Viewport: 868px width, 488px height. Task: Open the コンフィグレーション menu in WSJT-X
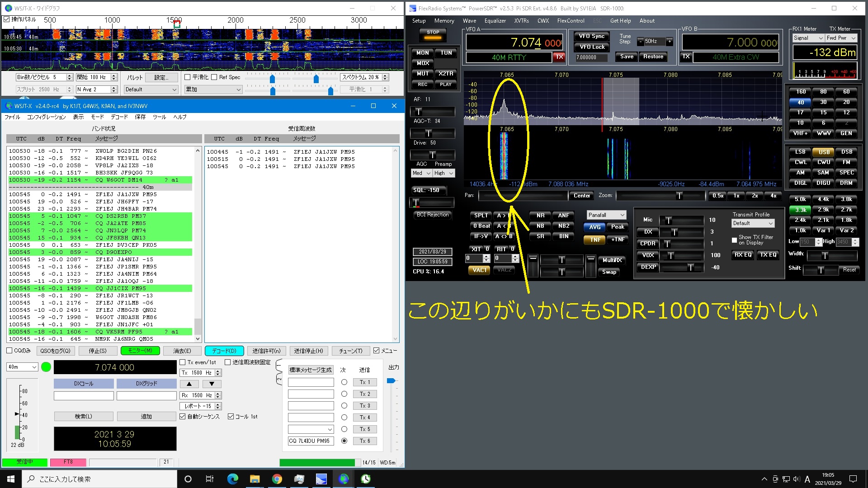click(x=46, y=117)
